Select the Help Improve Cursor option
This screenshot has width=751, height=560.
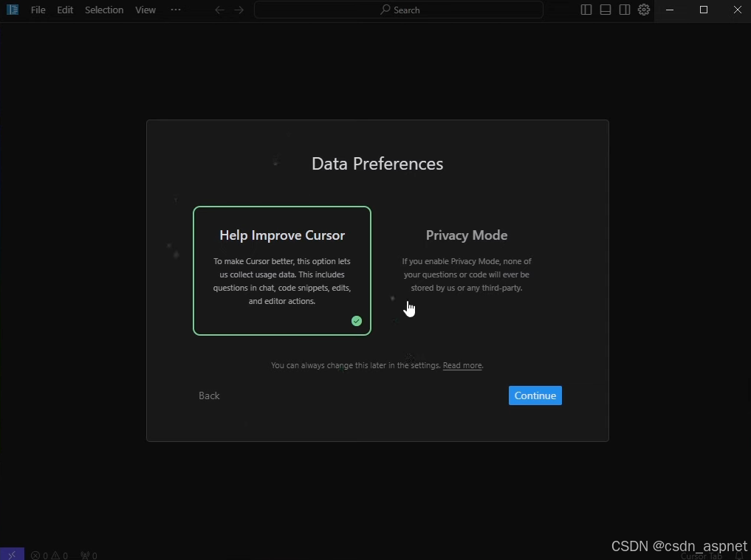click(x=282, y=271)
